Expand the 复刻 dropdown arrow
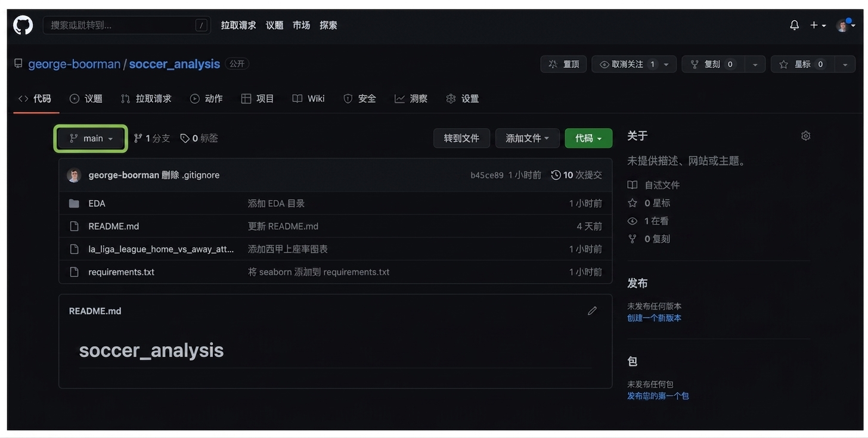This screenshot has height=438, width=868. point(755,64)
